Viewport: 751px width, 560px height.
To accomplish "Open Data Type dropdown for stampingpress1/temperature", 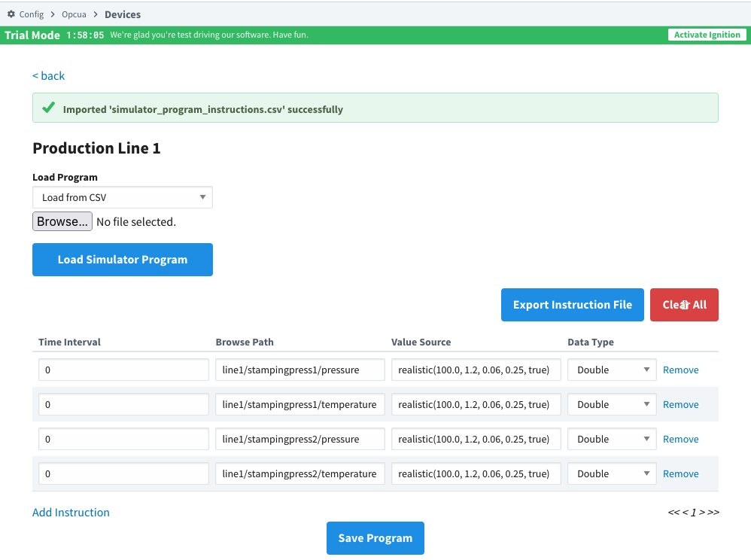I will [x=612, y=404].
